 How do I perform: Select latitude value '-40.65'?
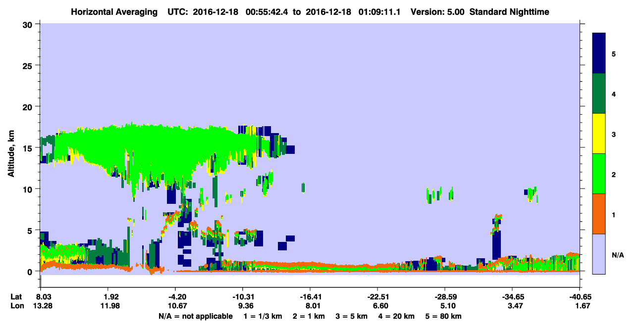coord(580,297)
